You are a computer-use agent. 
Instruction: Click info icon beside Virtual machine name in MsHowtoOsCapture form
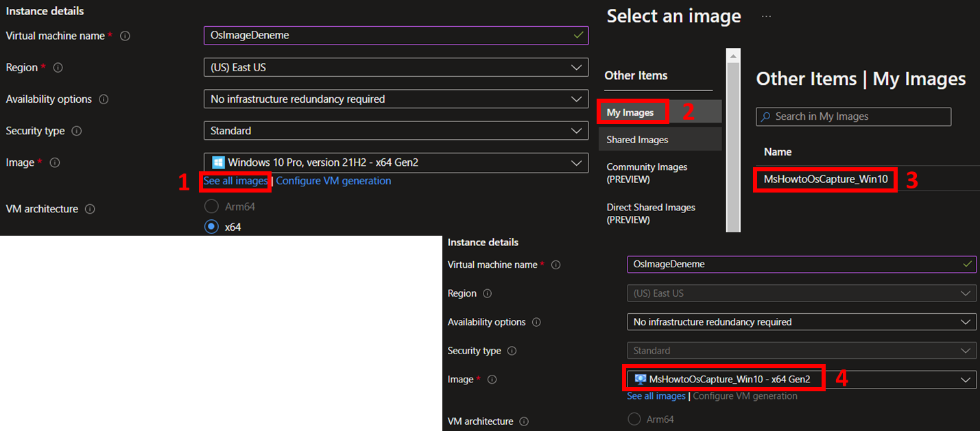tap(556, 264)
